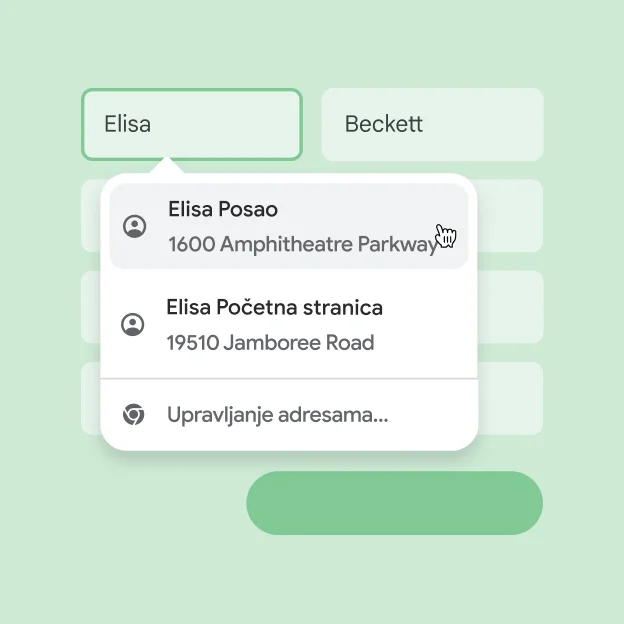Focus the Elisa first name field
This screenshot has height=624, width=624.
pyautogui.click(x=191, y=124)
